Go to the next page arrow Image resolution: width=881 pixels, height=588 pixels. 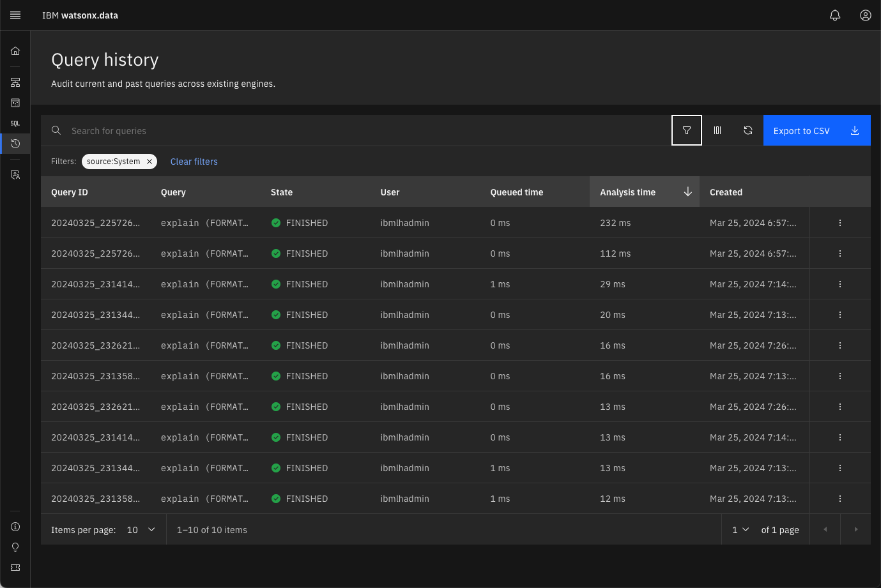856,529
